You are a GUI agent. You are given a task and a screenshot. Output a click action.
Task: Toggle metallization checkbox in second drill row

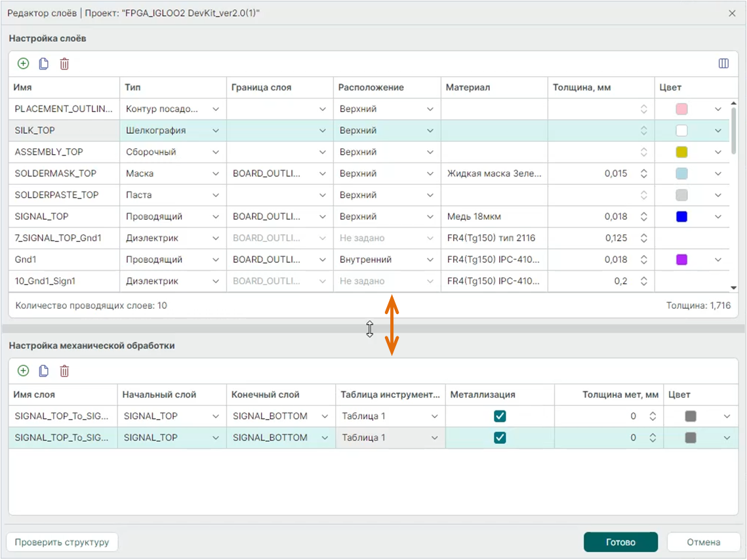(500, 438)
